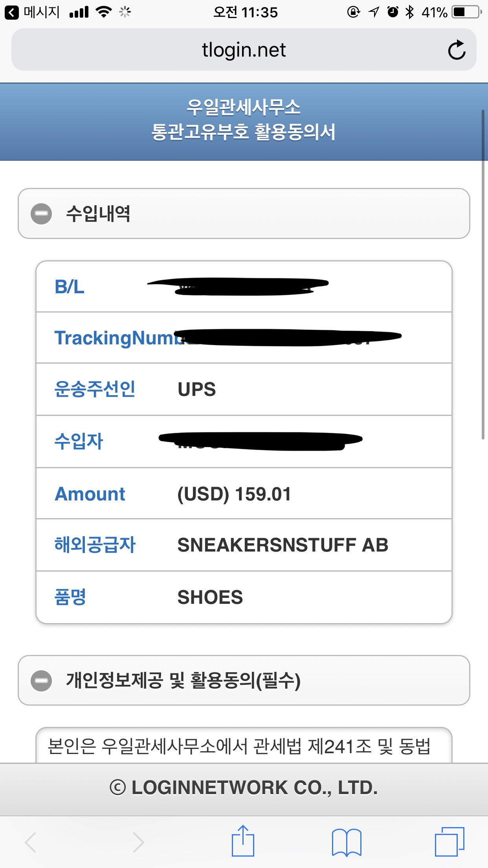The image size is (488, 868).
Task: Collapse the 개인정보제공 및 활용동의(필수) section
Action: pyautogui.click(x=244, y=680)
